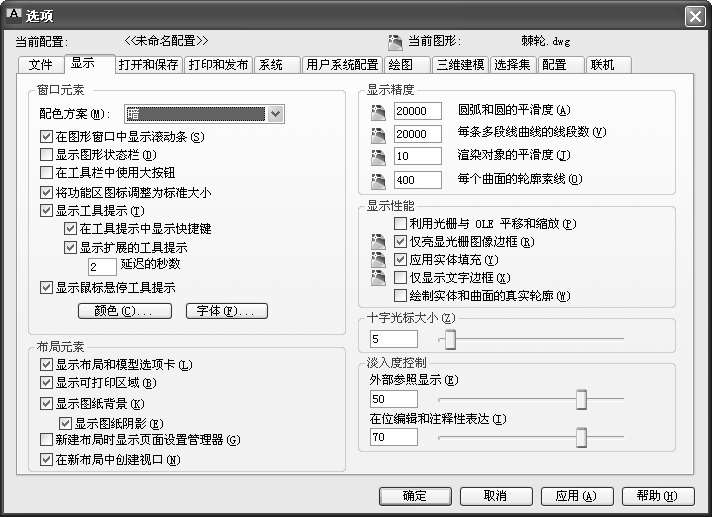Open the 选择集 tab
Image resolution: width=712 pixels, height=517 pixels.
click(x=513, y=65)
